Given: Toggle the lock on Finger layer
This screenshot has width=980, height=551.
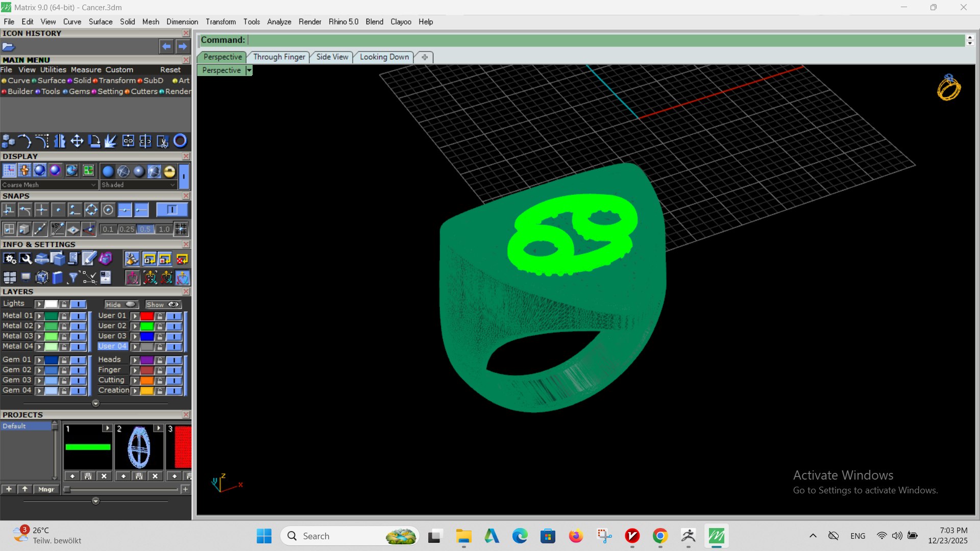Looking at the screenshot, I should (x=160, y=370).
